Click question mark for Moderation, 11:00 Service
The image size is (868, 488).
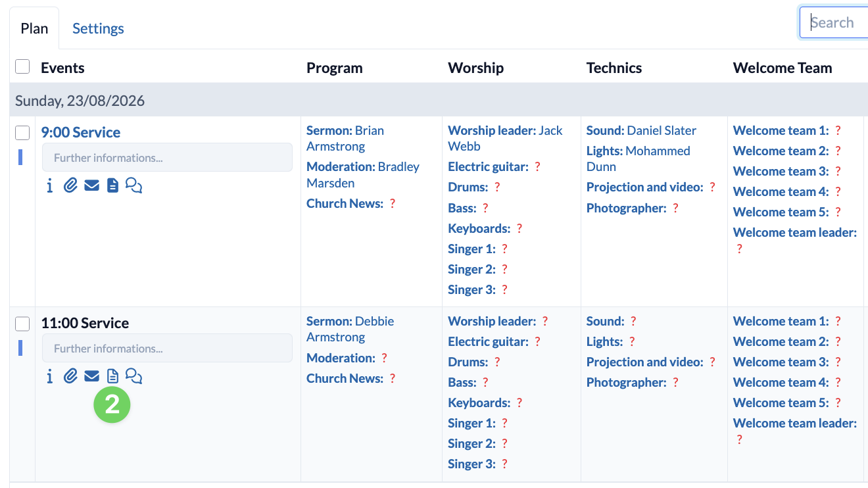[385, 358]
